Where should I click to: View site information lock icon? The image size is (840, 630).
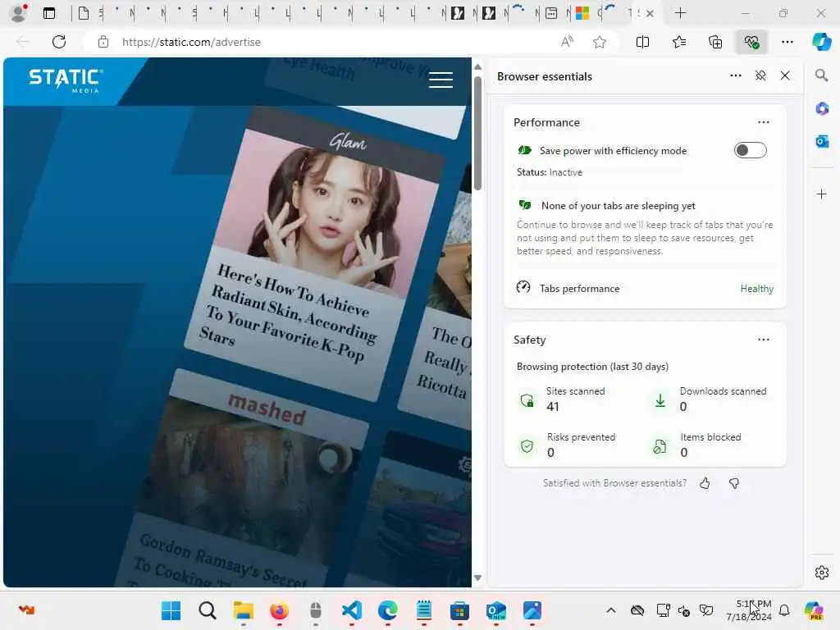[103, 42]
